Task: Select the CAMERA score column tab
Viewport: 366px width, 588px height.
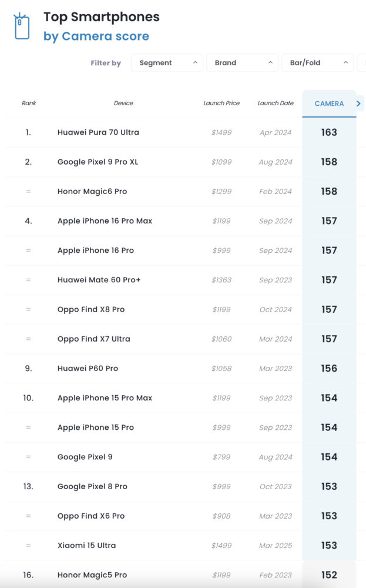Action: (x=329, y=103)
